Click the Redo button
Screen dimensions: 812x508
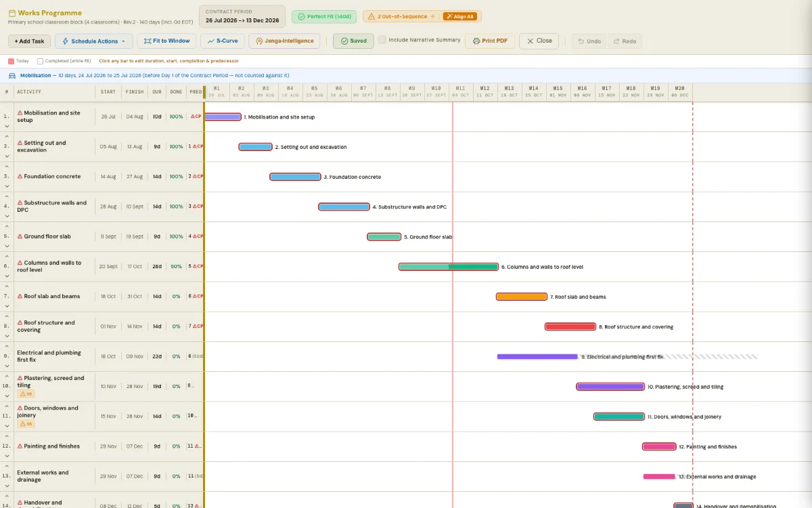[x=625, y=41]
